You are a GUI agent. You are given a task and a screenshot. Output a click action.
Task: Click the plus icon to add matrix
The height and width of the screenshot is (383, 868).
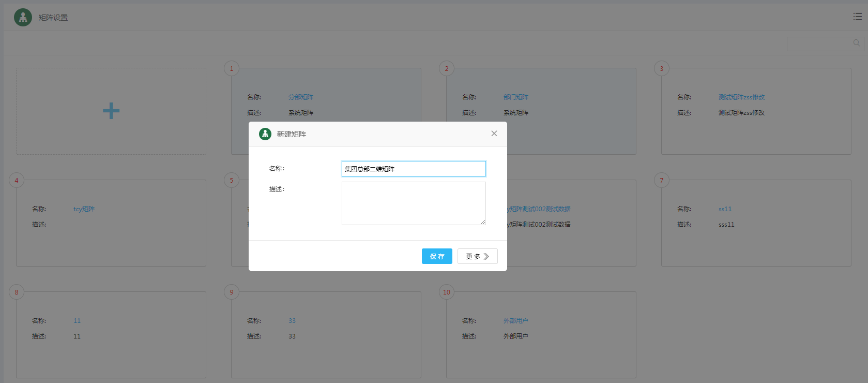click(x=111, y=111)
